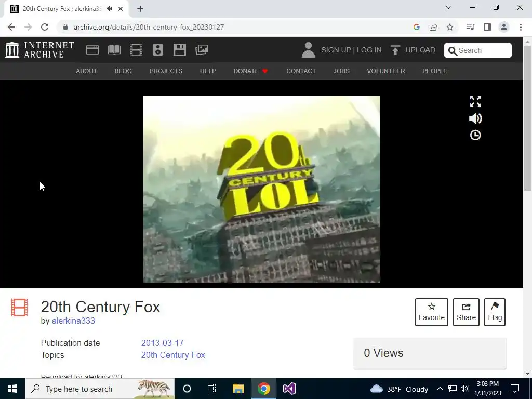Open the Images icon in navigation
Image resolution: width=532 pixels, height=399 pixels.
(x=202, y=50)
